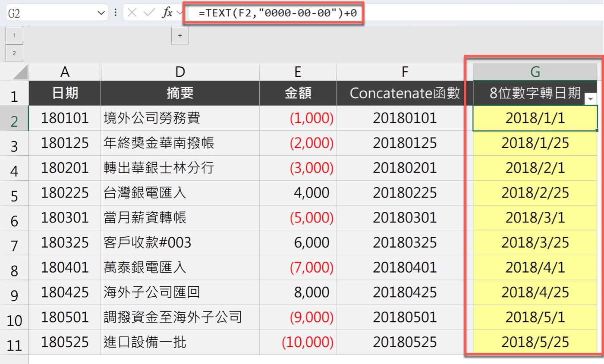Expand the Name Box dropdown arrow
Viewport: 604px width, 364px height.
tap(101, 13)
